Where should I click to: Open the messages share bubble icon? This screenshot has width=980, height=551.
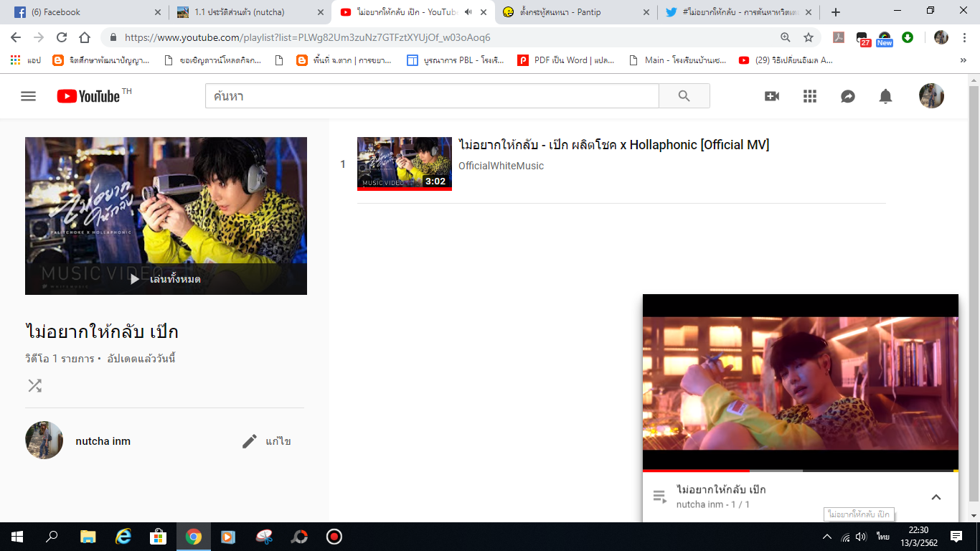point(848,96)
